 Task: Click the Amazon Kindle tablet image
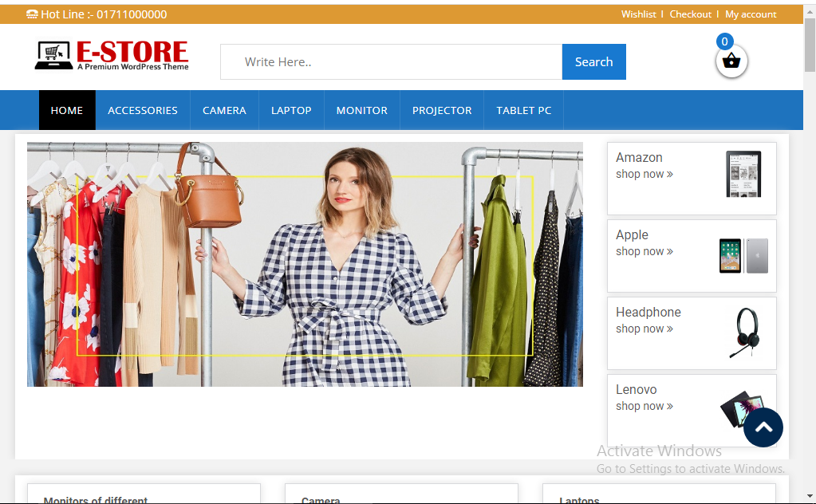[743, 174]
